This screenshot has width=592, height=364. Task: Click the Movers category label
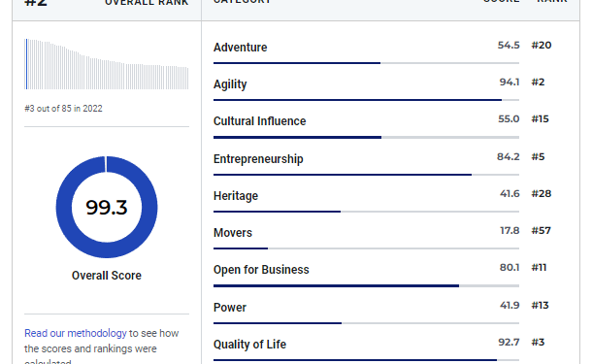233,233
